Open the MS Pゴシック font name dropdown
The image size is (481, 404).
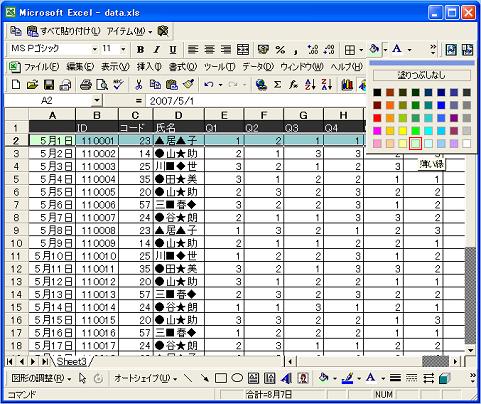coord(95,49)
